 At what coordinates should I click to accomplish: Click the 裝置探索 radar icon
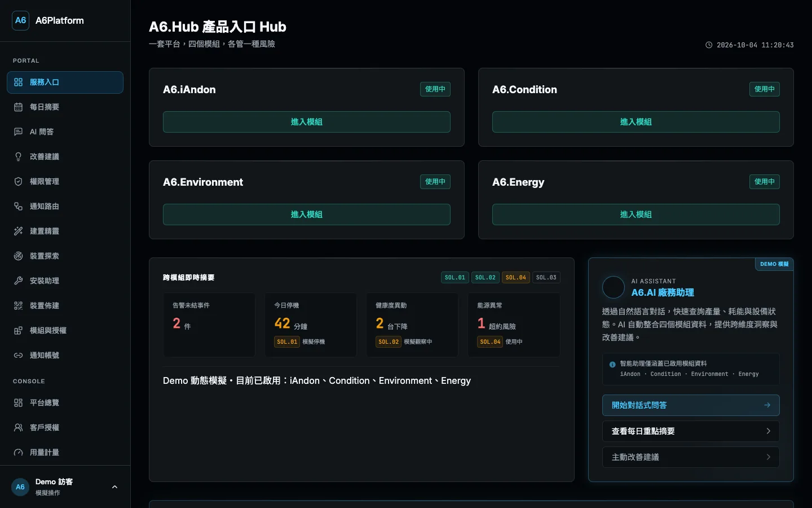click(18, 256)
